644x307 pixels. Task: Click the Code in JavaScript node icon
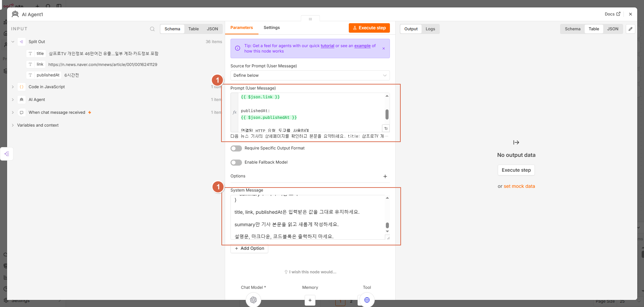[22, 87]
